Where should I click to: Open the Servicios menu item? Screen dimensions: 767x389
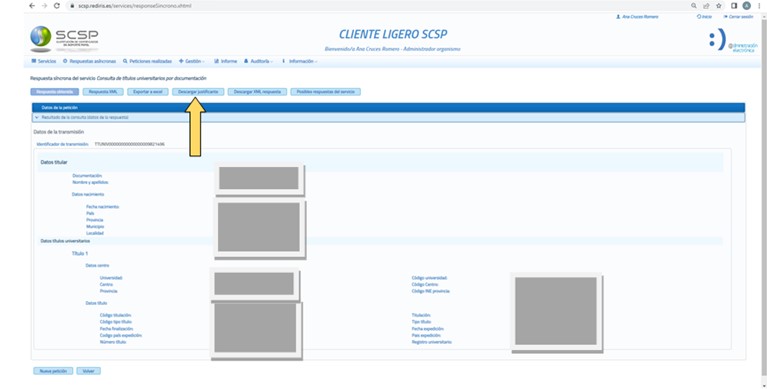point(44,61)
